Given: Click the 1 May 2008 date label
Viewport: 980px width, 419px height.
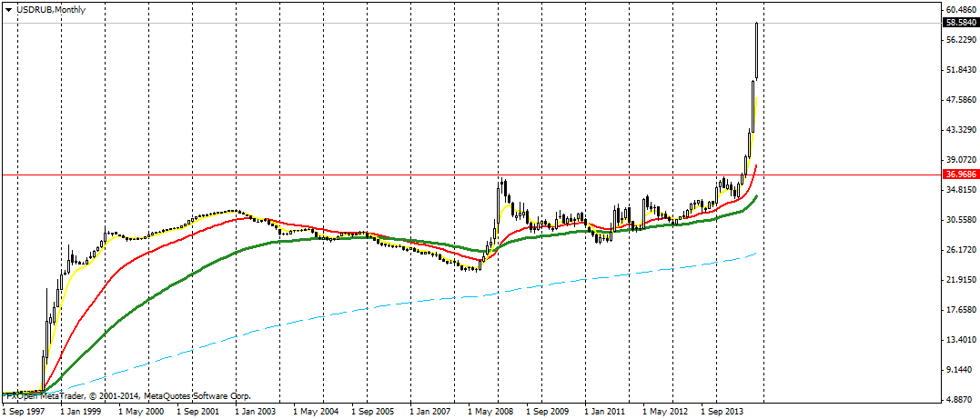Looking at the screenshot, I should click(490, 412).
